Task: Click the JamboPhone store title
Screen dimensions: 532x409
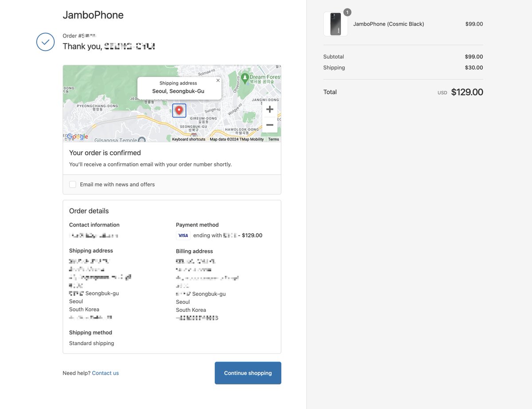Action: (93, 15)
